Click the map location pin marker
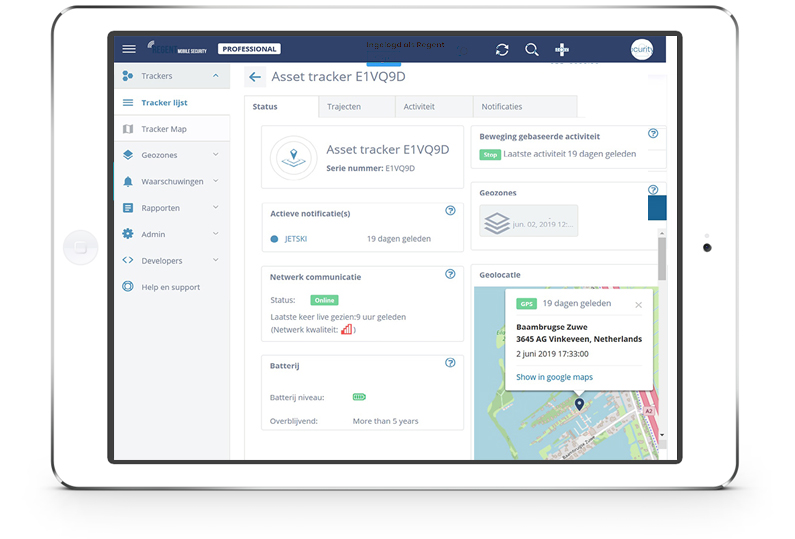Screen dimensions: 795x539 coord(579,403)
